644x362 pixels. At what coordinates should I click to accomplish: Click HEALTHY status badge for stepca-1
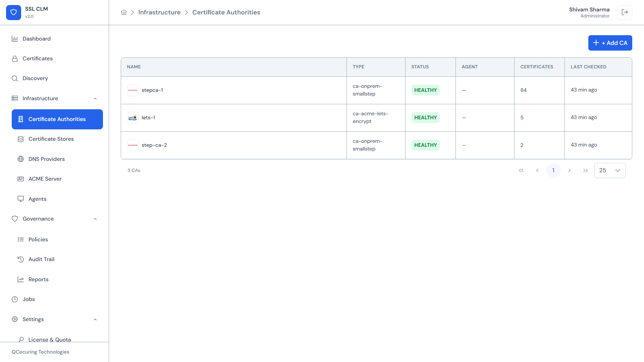pyautogui.click(x=425, y=90)
